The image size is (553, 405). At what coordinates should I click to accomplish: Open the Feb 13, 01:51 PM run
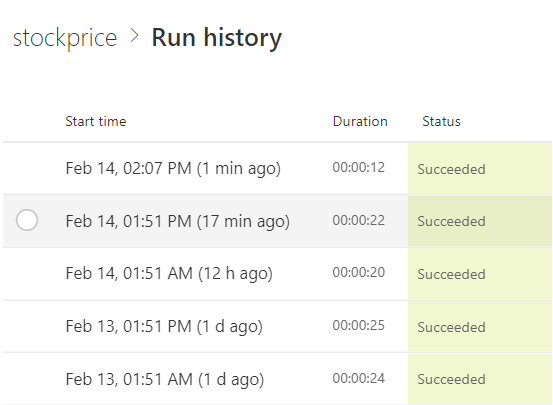click(x=164, y=326)
